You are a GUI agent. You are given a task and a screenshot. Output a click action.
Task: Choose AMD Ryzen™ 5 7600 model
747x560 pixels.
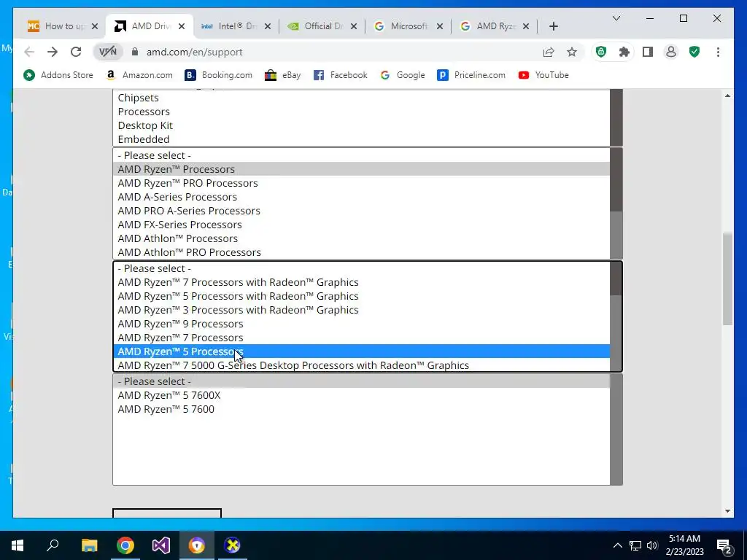(x=361, y=409)
